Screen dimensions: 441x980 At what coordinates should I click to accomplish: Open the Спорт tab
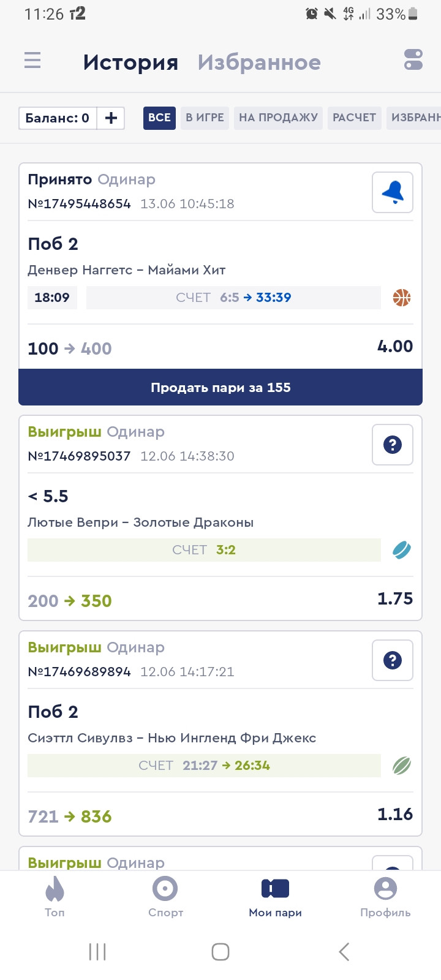(x=165, y=896)
